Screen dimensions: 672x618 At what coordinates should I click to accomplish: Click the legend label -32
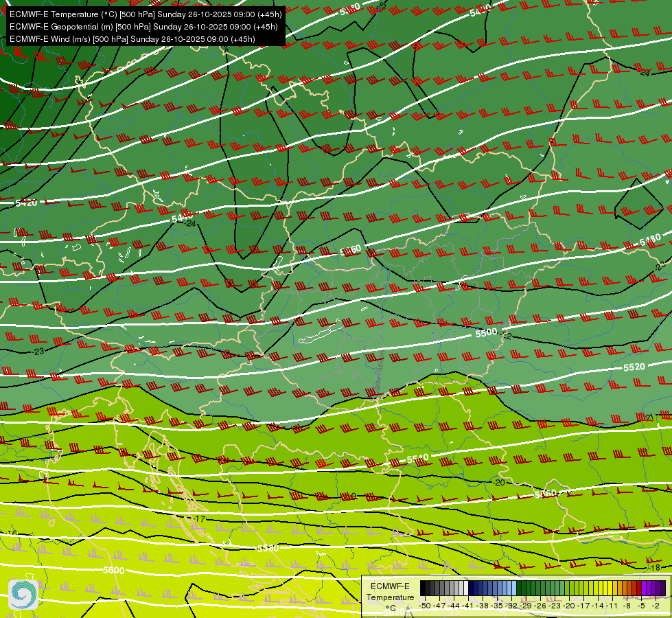[511, 606]
